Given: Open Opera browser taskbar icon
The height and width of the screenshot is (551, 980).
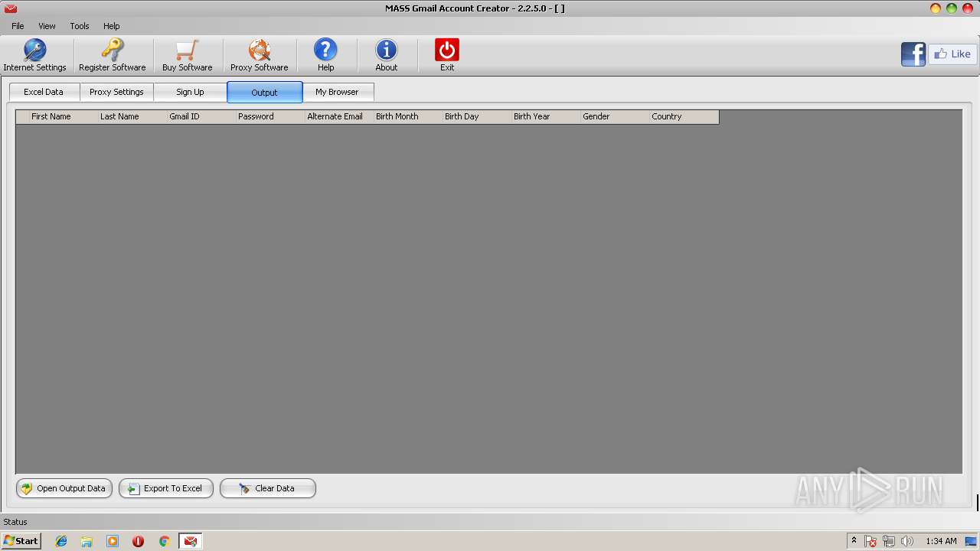Looking at the screenshot, I should click(x=138, y=541).
